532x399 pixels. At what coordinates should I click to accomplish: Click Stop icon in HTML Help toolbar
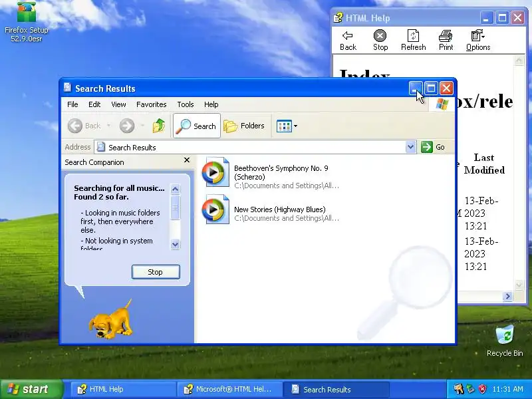380,41
